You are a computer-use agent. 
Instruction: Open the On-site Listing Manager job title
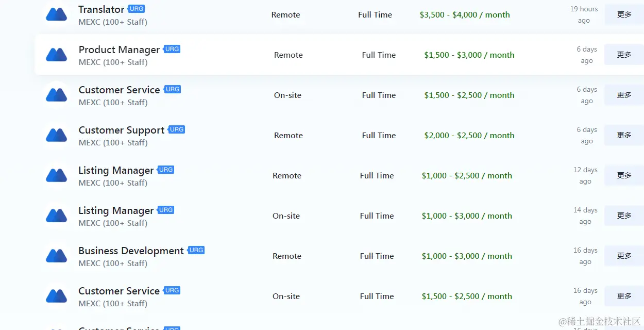pos(116,211)
